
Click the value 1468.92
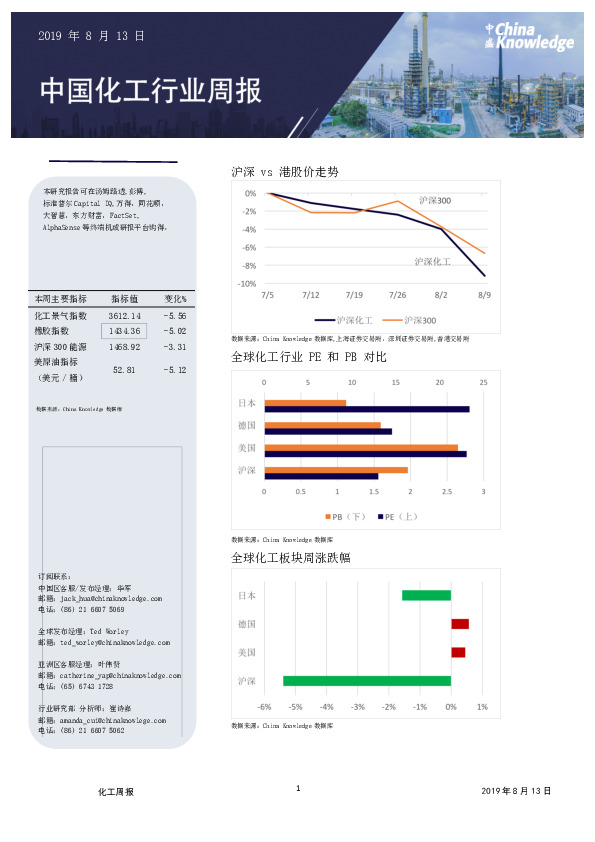[x=125, y=347]
